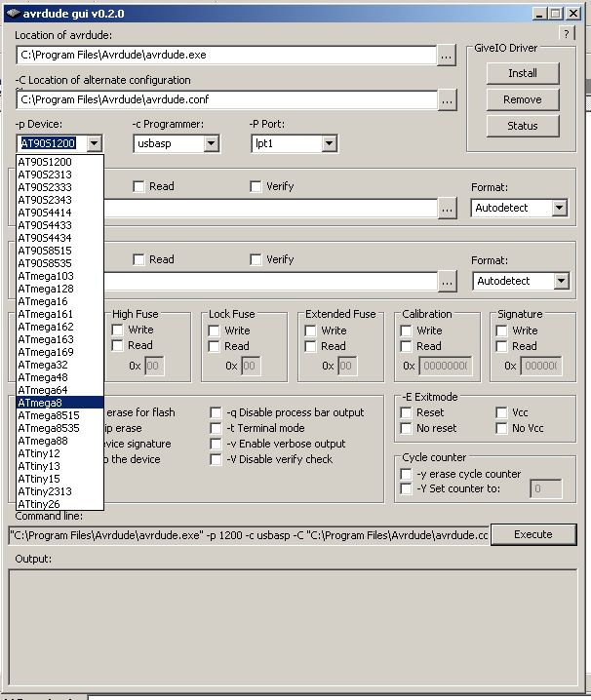The image size is (591, 700).
Task: Click the Calibration hex value field
Action: (446, 366)
